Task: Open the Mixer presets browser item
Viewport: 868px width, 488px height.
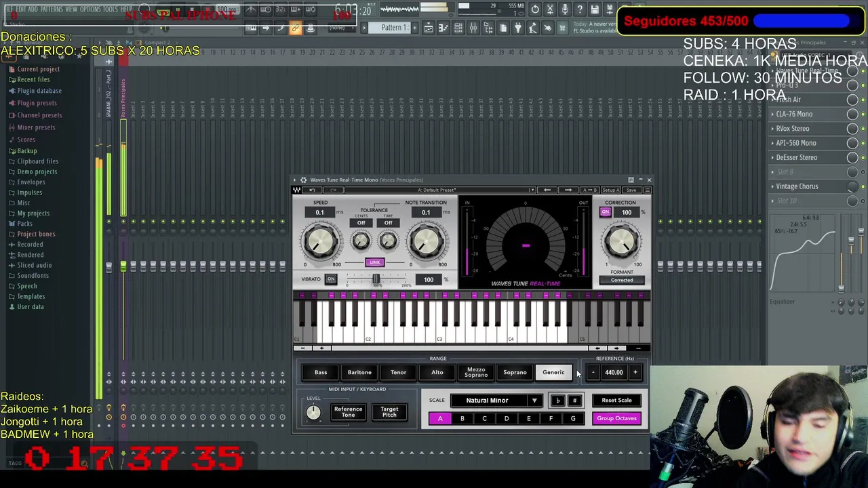Action: [x=31, y=127]
